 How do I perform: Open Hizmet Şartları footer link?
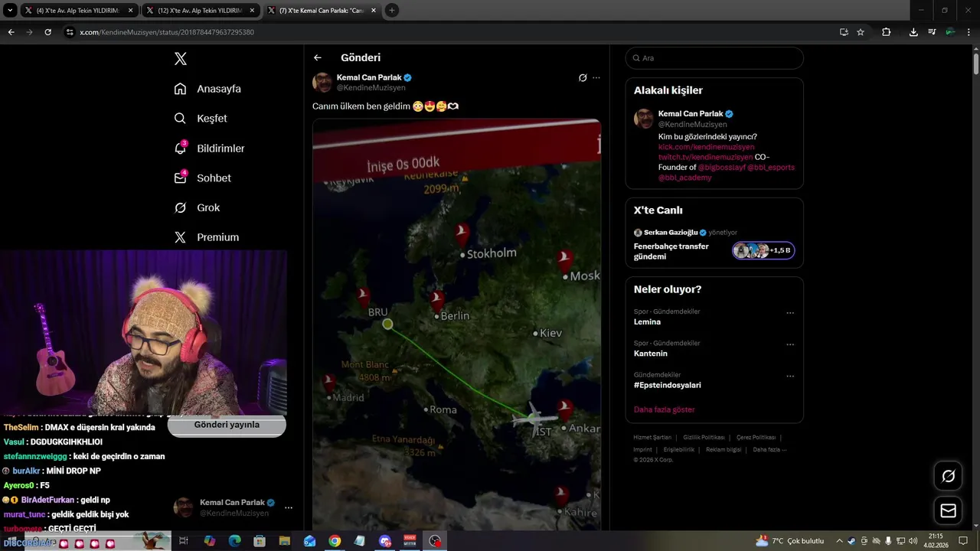652,438
